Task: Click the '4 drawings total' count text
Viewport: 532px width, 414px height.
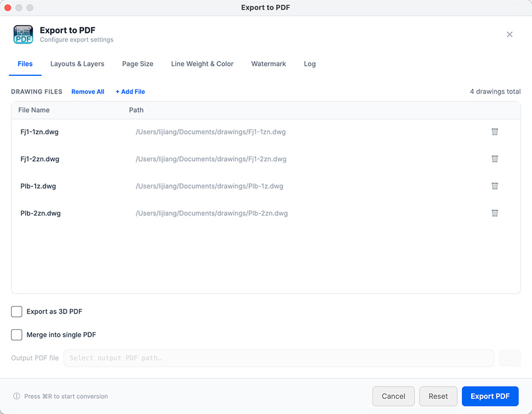Action: (x=495, y=92)
